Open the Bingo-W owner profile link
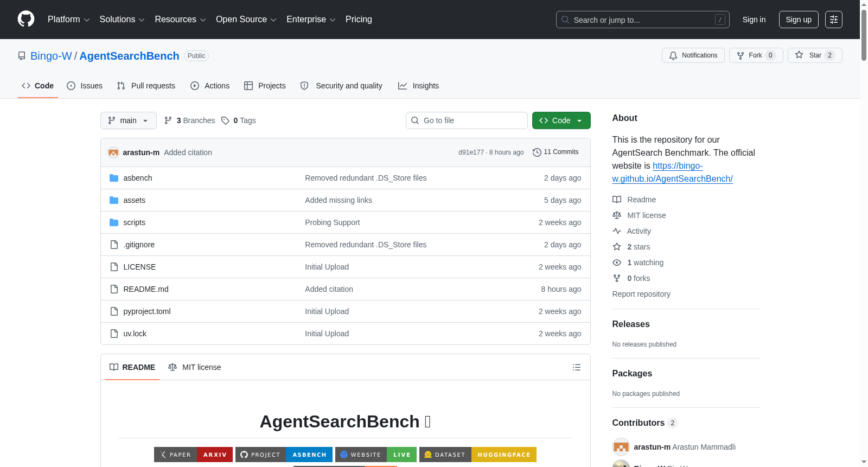The width and height of the screenshot is (868, 467). 51,56
